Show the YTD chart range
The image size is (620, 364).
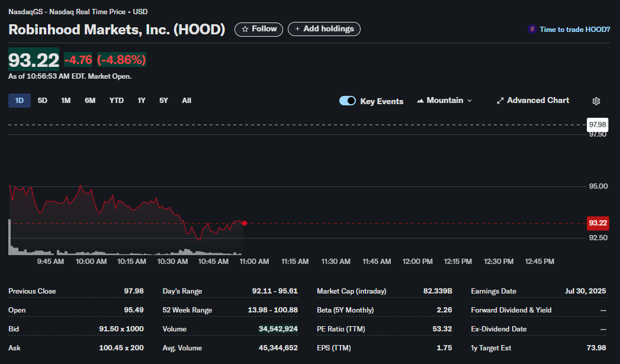click(116, 101)
